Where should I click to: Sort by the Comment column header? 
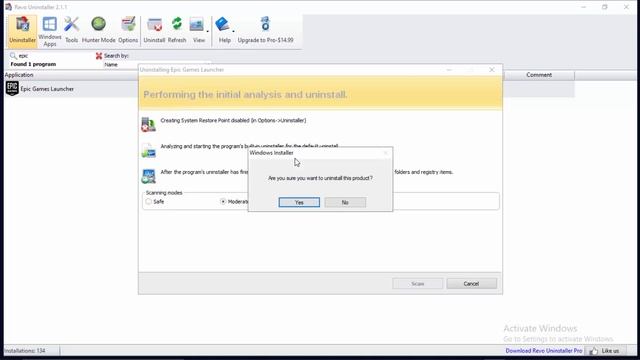coord(539,75)
